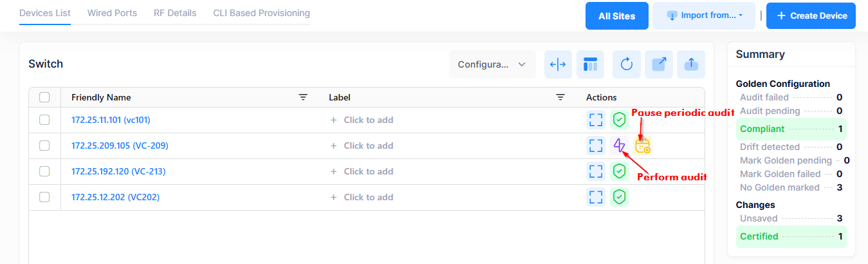Click the Pause periodic audit calendar icon
868x264 pixels.
(643, 146)
